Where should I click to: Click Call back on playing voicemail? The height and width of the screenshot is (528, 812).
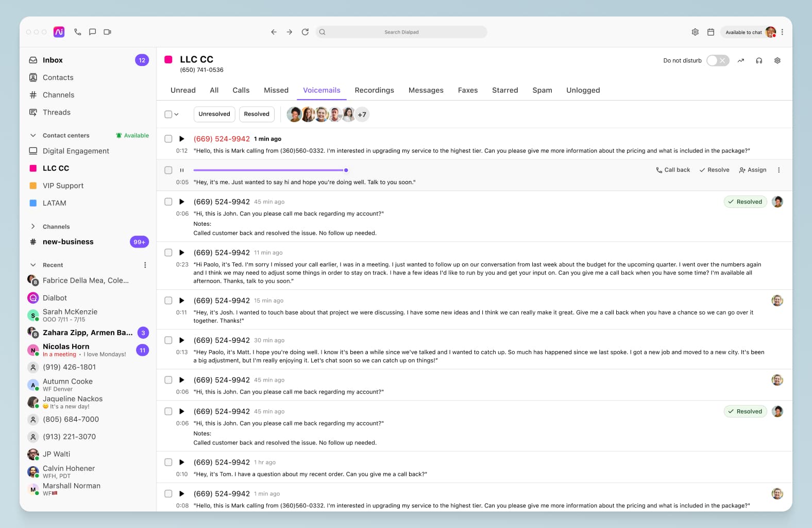673,170
